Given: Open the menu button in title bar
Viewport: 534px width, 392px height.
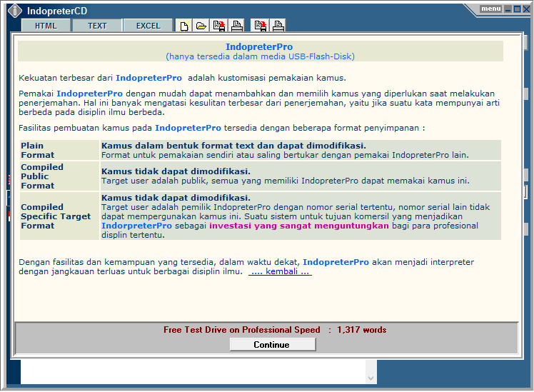Looking at the screenshot, I should point(490,9).
